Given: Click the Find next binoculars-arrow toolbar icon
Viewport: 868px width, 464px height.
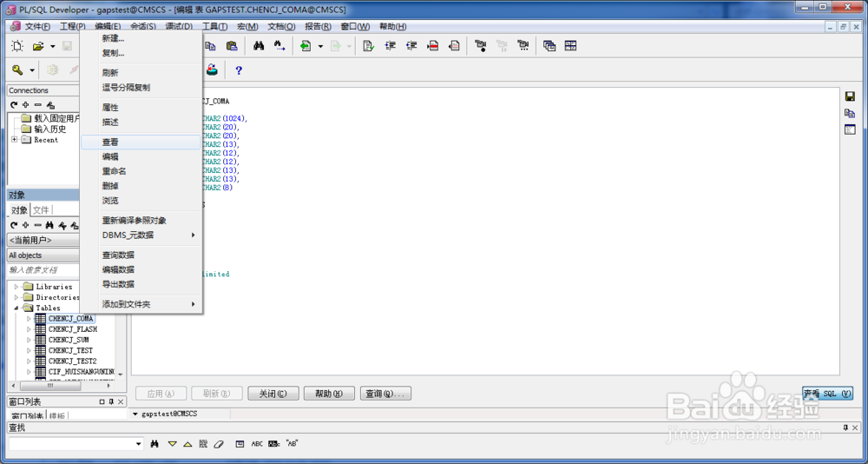Looking at the screenshot, I should 279,47.
